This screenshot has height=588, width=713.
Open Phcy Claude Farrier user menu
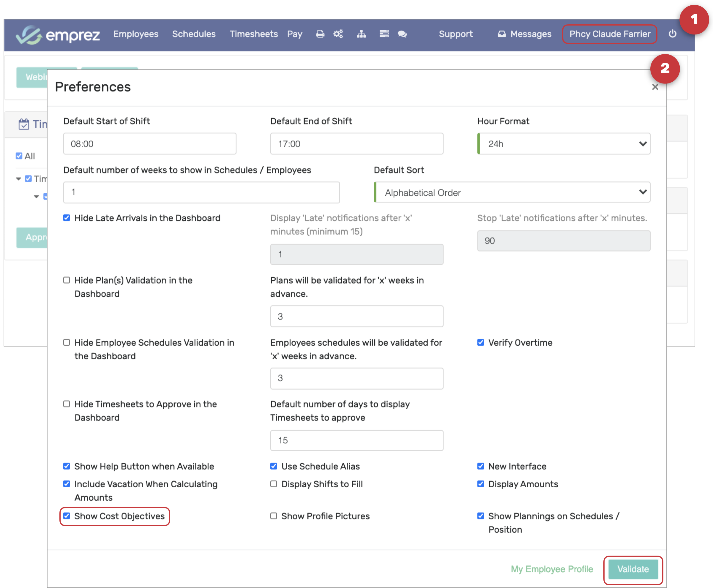pyautogui.click(x=609, y=34)
